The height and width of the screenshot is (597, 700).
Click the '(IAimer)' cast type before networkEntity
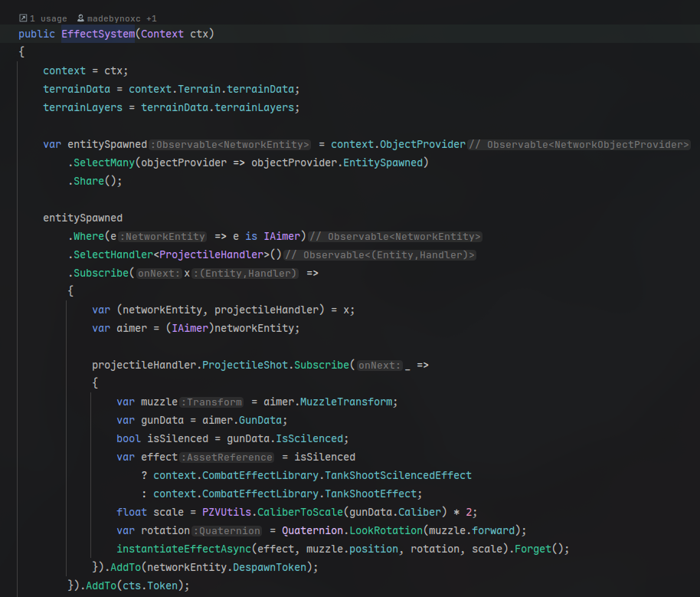(190, 329)
